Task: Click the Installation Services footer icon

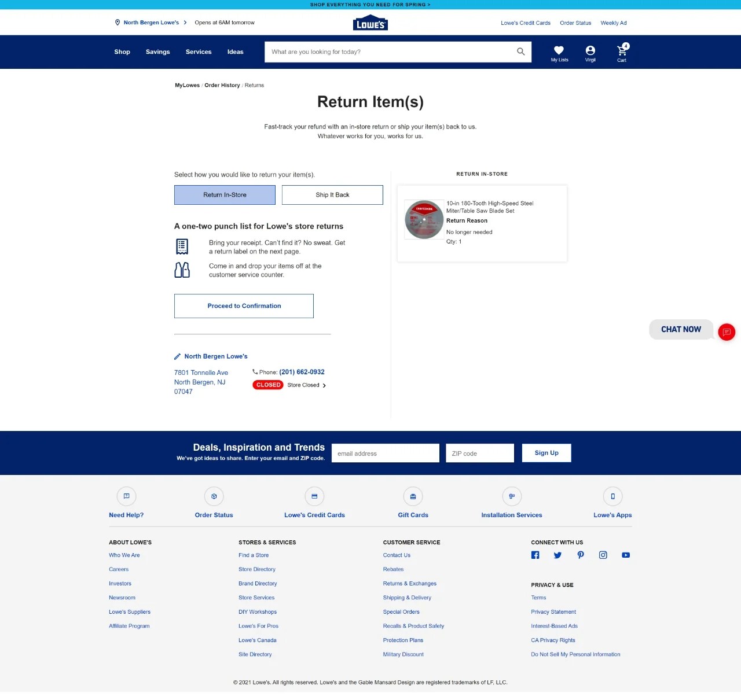Action: pos(512,496)
